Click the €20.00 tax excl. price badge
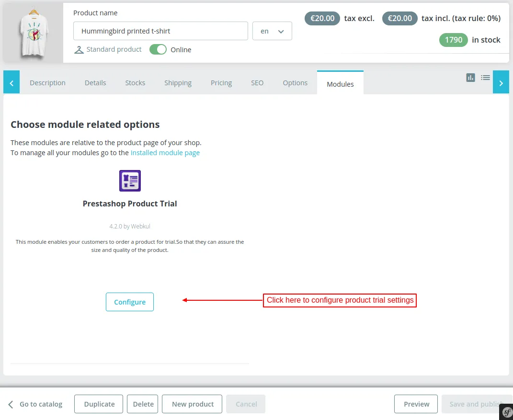This screenshot has height=420, width=513. (x=322, y=18)
